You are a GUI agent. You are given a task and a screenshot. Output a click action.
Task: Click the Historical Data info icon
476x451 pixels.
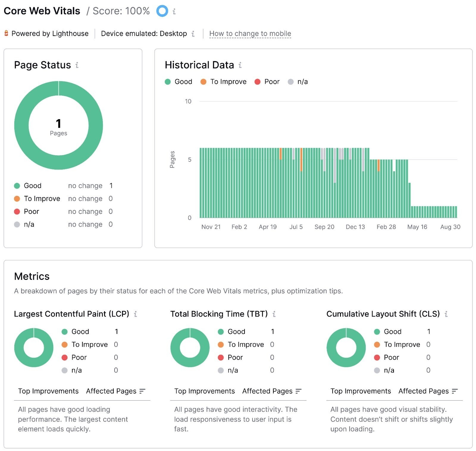coord(239,65)
